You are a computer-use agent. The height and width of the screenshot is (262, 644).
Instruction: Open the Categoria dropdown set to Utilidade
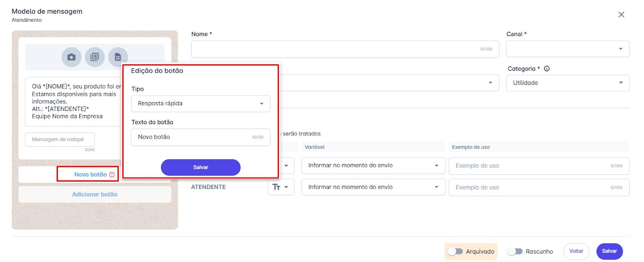(x=568, y=83)
